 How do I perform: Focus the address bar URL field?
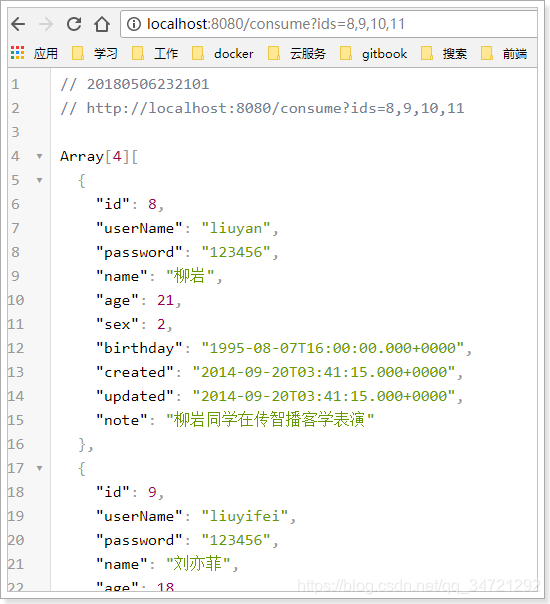point(329,24)
